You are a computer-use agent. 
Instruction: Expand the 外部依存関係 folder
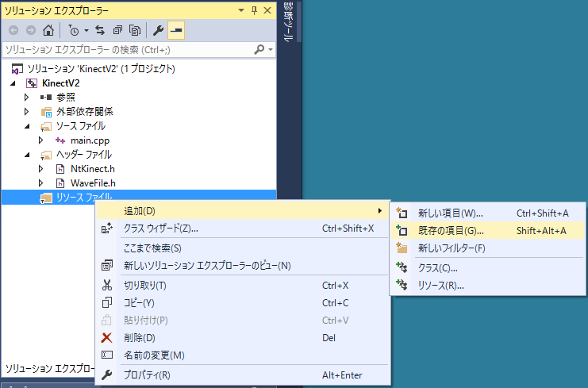[27, 111]
